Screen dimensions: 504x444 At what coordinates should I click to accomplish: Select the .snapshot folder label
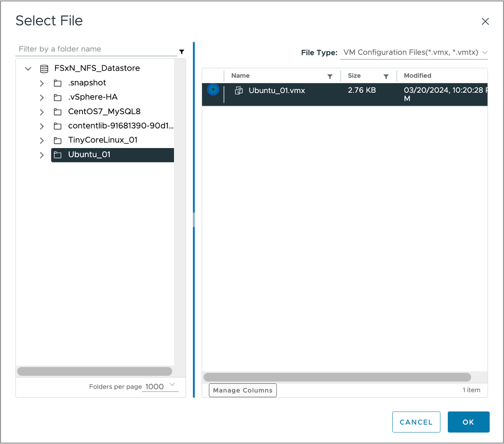tap(87, 83)
